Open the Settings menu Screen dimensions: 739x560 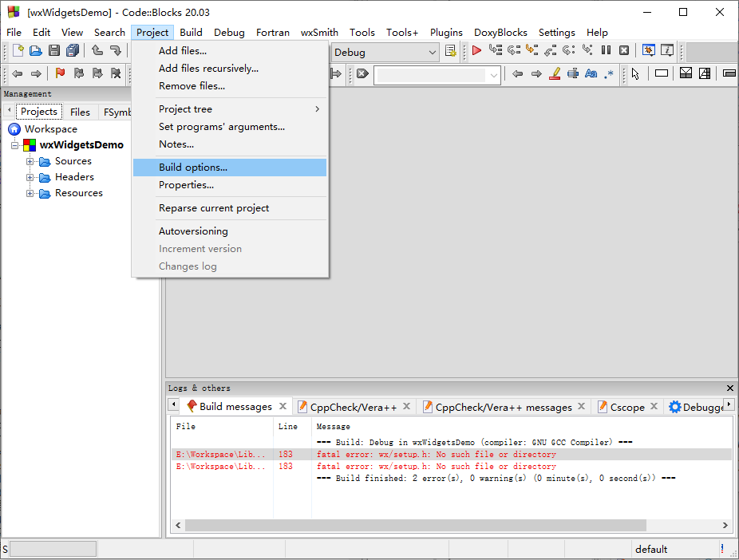click(556, 33)
